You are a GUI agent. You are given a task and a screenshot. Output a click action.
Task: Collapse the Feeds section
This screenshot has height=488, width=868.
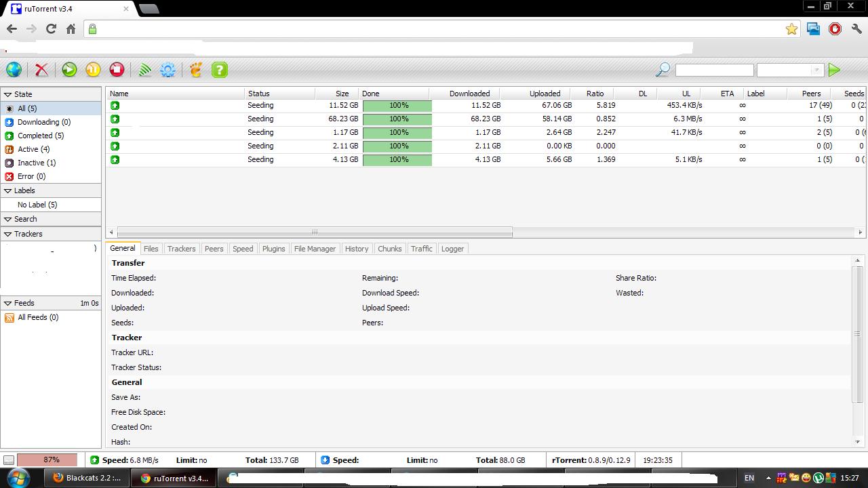pyautogui.click(x=8, y=304)
